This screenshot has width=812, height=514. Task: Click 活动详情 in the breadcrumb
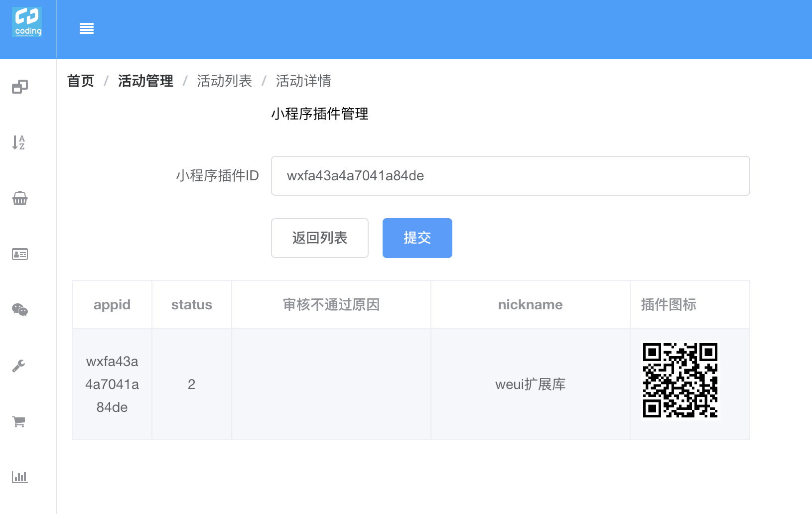(303, 81)
